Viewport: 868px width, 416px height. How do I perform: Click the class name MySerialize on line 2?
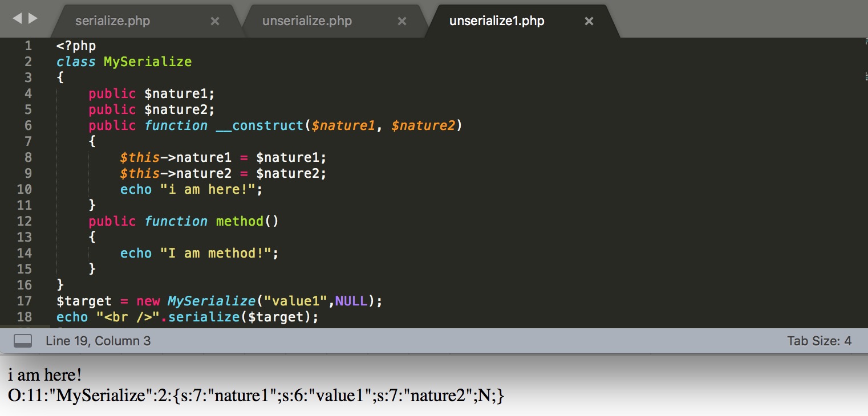(x=148, y=62)
